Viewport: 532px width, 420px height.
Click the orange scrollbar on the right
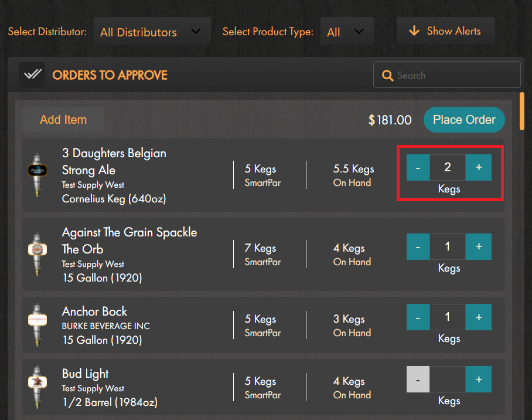(522, 112)
